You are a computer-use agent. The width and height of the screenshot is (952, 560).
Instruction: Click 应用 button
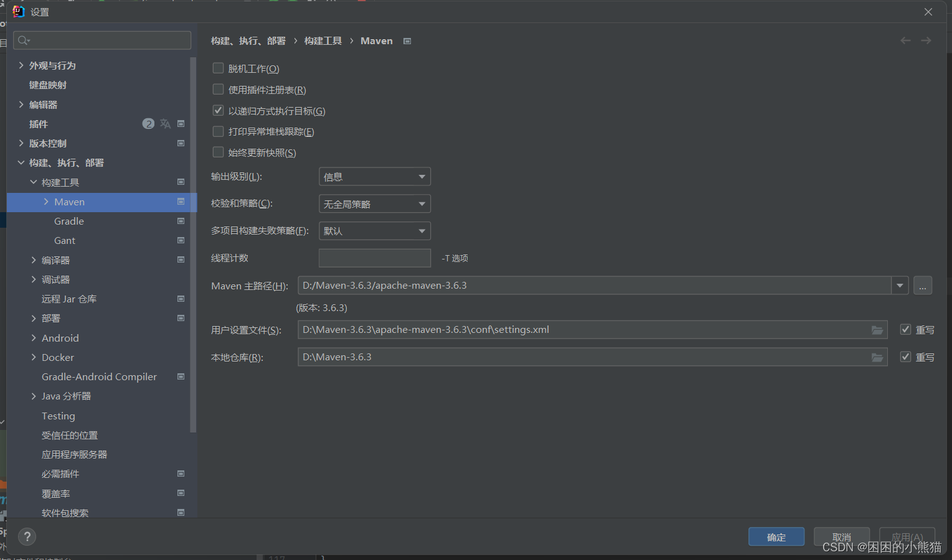point(907,537)
